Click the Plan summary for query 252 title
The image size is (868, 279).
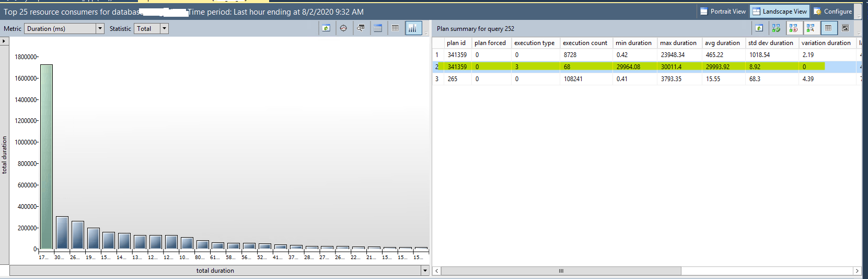(x=476, y=29)
